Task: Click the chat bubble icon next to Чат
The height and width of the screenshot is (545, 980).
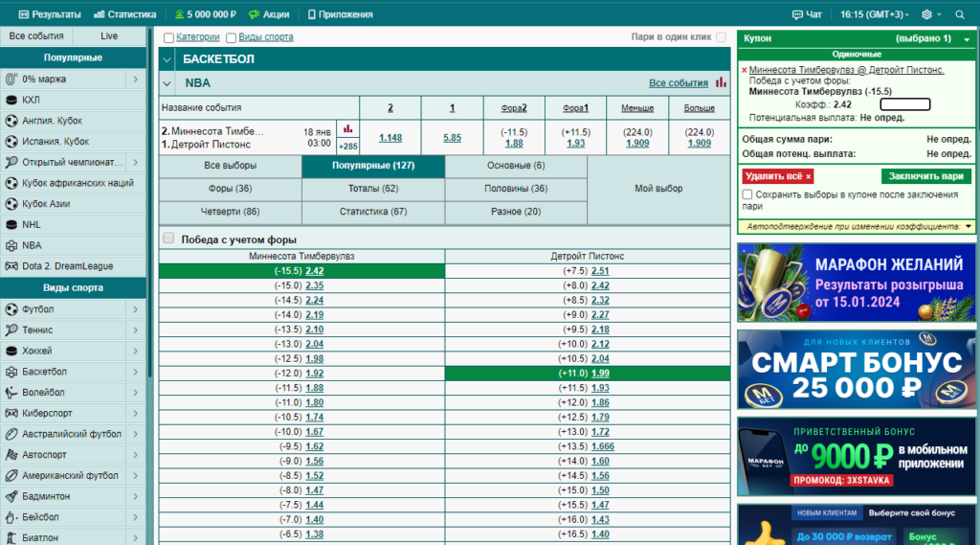Action: [x=797, y=14]
